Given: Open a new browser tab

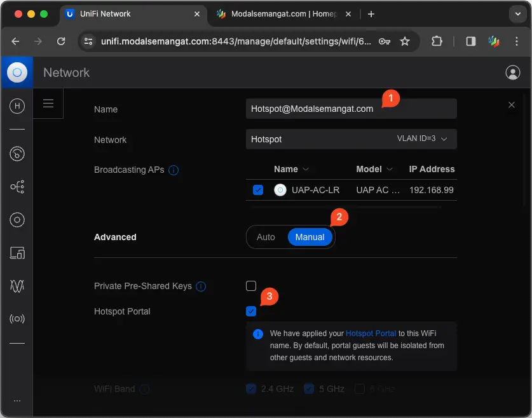Looking at the screenshot, I should [x=371, y=14].
